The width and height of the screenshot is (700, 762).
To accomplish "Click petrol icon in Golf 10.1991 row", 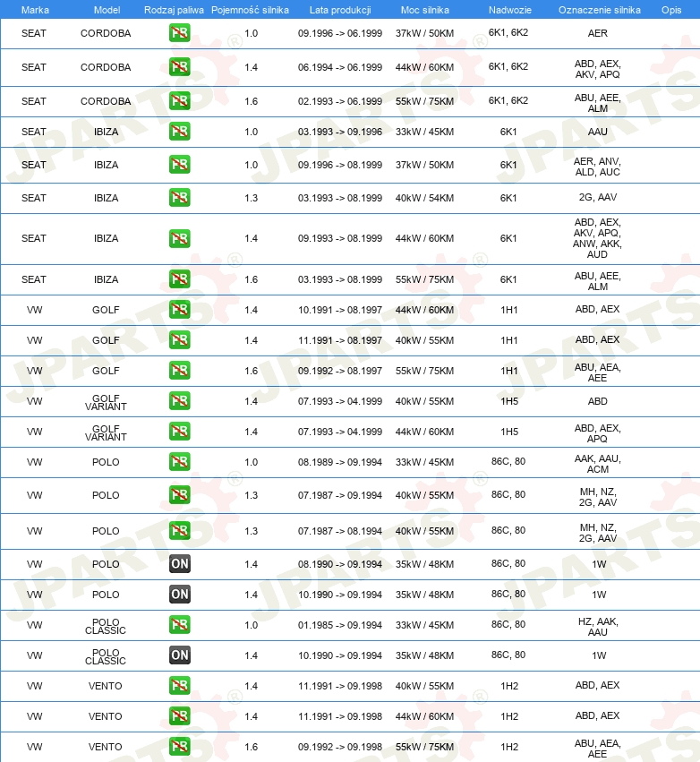I will pyautogui.click(x=179, y=310).
